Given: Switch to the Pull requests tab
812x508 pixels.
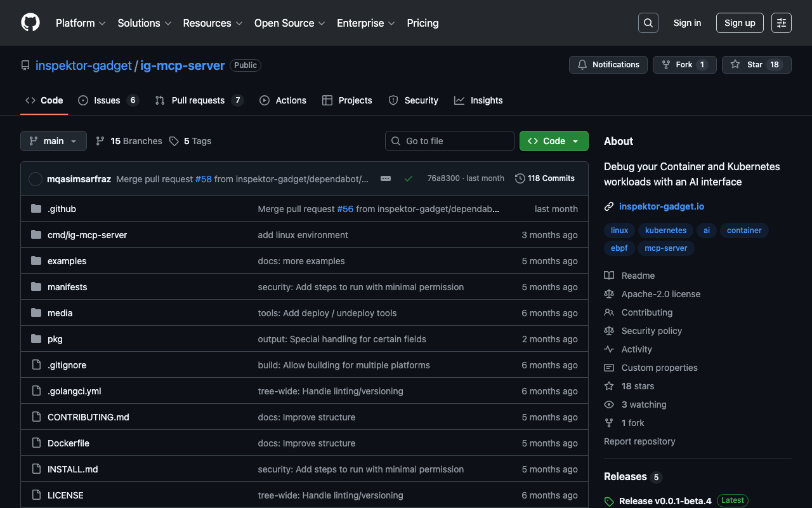Looking at the screenshot, I should pyautogui.click(x=198, y=100).
